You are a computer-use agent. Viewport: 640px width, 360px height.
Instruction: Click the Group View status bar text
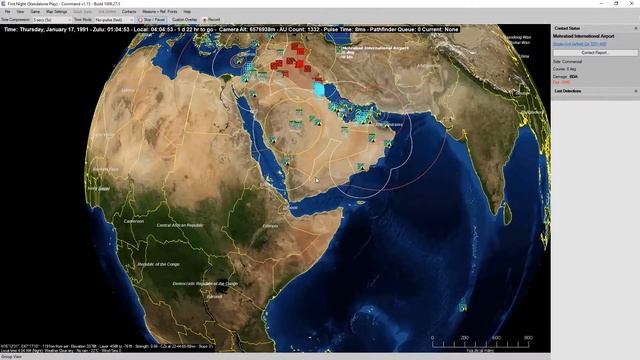coord(11,357)
